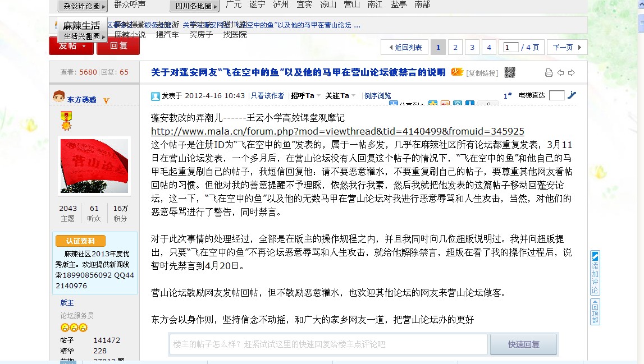Click the red flag avatar thumbnail of 东方诱惑
Screen dimensions: 644x364
[94, 166]
